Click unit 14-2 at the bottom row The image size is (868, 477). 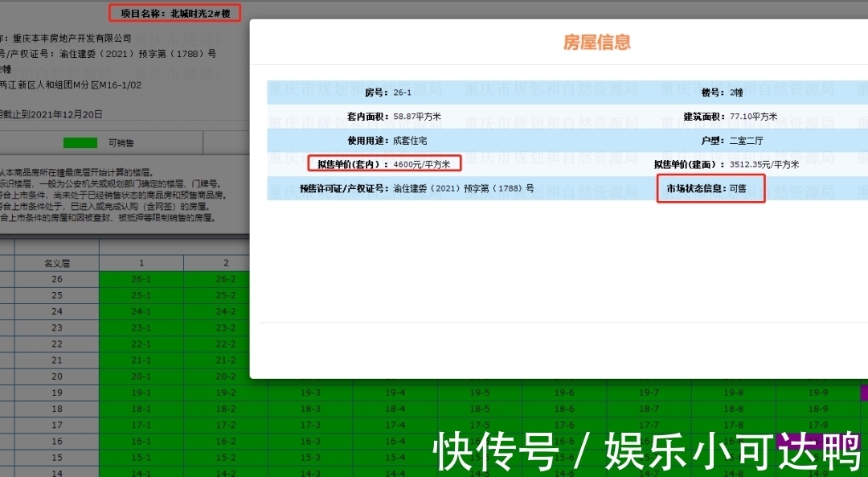pos(225,473)
